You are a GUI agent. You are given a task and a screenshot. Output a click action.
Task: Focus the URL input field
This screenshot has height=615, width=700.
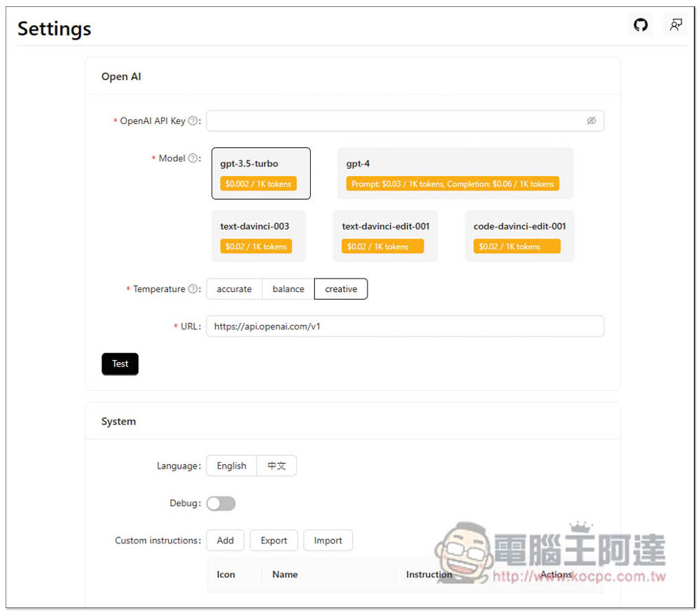405,326
